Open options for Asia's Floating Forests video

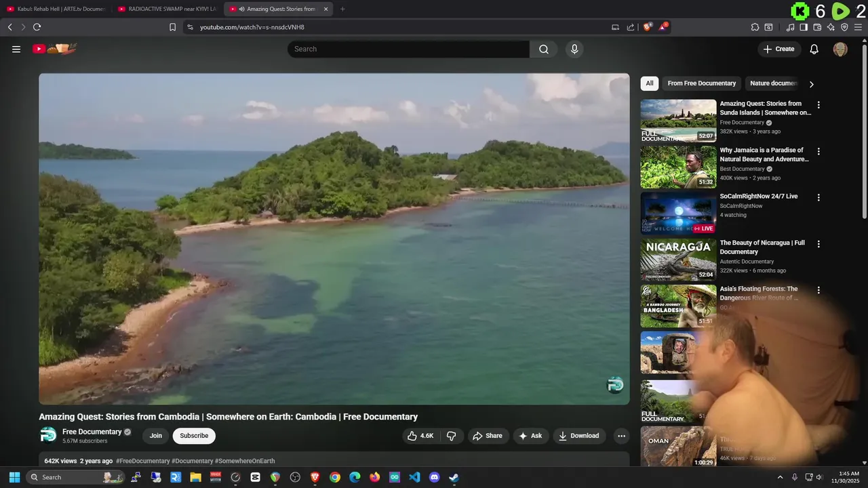(818, 290)
